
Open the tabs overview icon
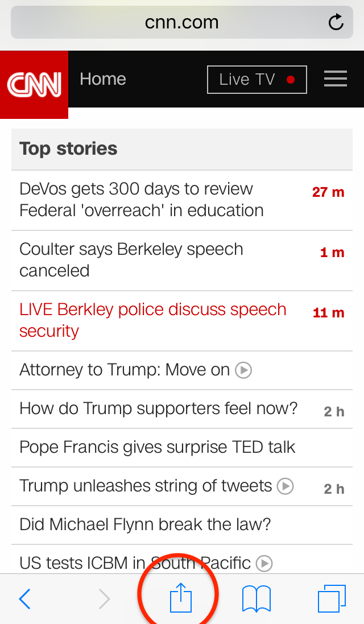click(x=332, y=598)
